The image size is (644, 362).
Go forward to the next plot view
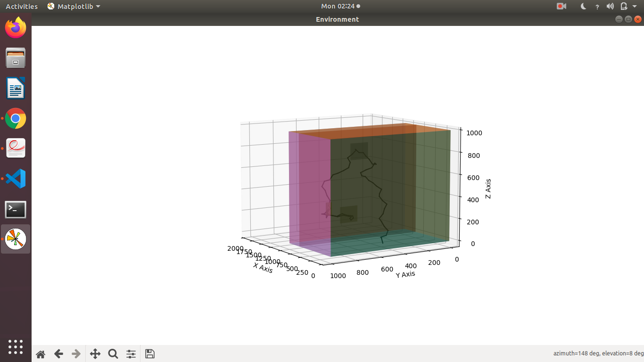tap(76, 354)
